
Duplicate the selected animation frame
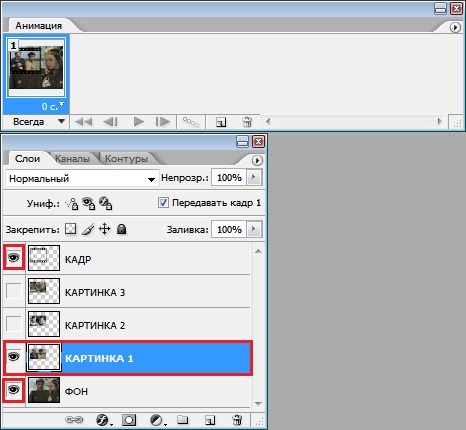click(221, 122)
